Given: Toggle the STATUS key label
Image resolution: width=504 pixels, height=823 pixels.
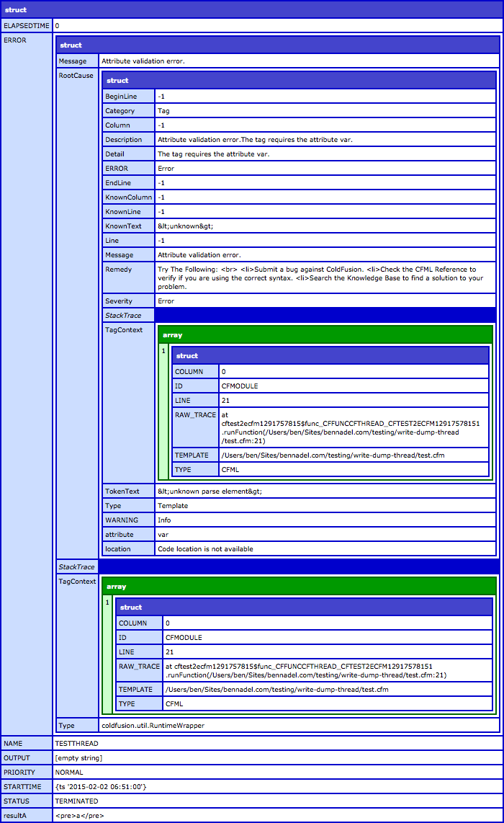Looking at the screenshot, I should tap(26, 801).
